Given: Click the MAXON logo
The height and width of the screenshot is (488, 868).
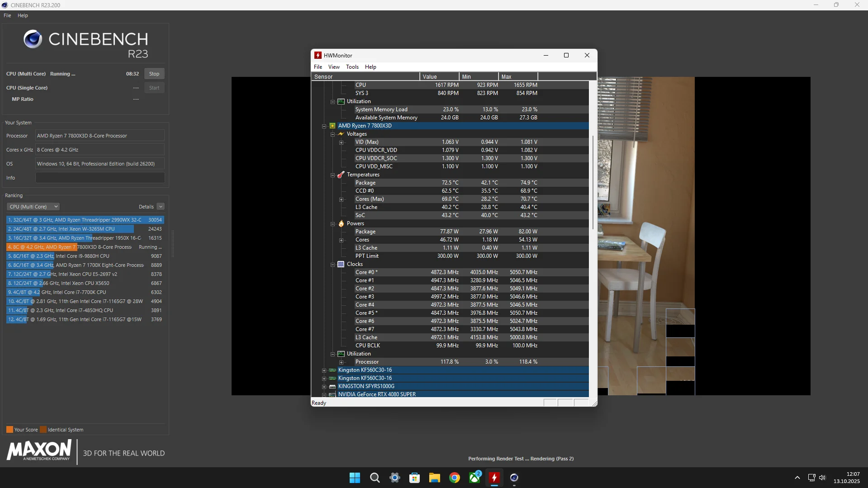Looking at the screenshot, I should pos(39,450).
